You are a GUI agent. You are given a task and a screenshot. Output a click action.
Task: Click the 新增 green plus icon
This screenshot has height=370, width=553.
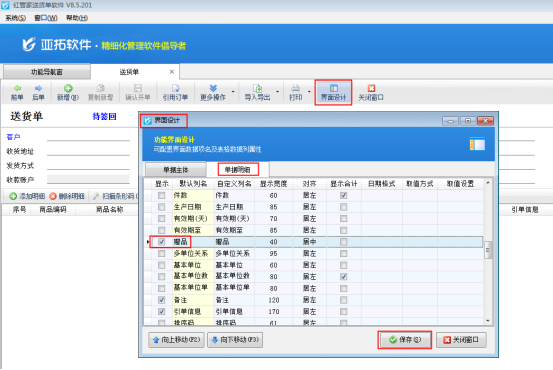click(x=68, y=88)
